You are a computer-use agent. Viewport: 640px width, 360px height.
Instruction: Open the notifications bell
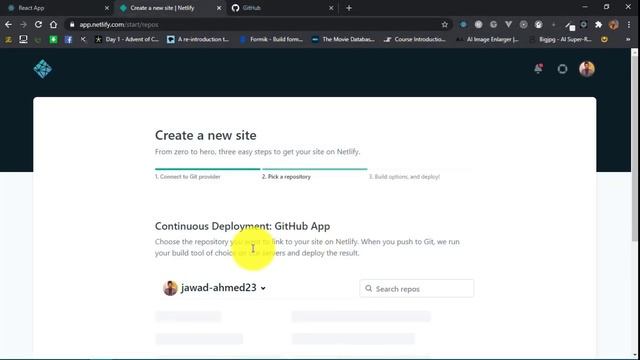click(538, 69)
